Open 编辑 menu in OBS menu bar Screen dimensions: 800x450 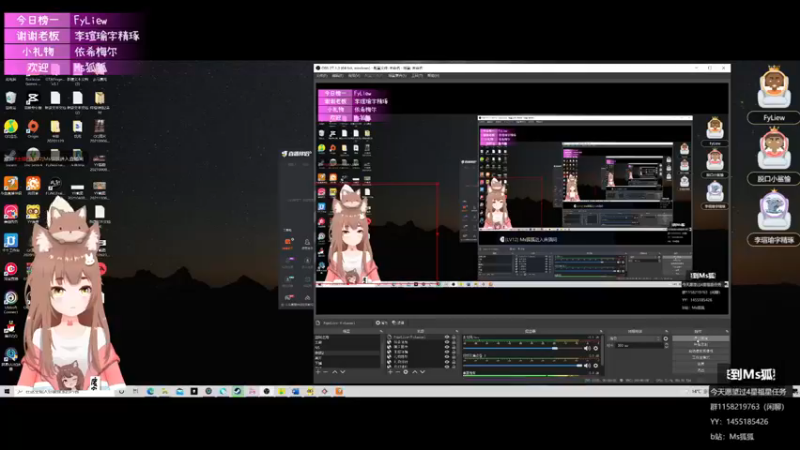click(337, 76)
